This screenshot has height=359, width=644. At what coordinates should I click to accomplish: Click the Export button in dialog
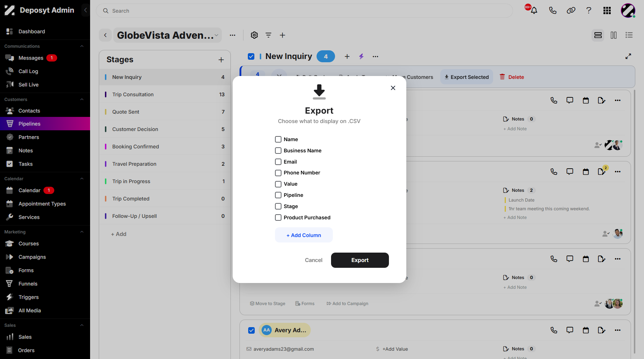coord(360,260)
